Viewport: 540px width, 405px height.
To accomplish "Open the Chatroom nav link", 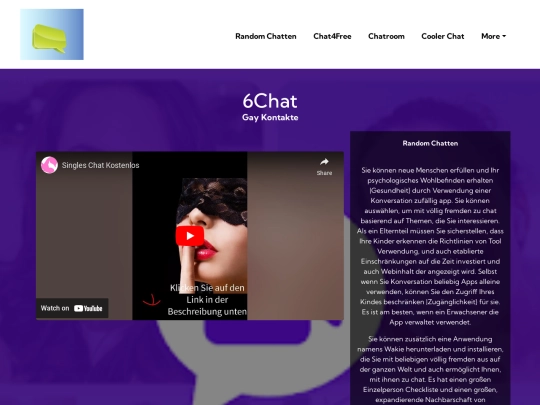I will [x=386, y=36].
